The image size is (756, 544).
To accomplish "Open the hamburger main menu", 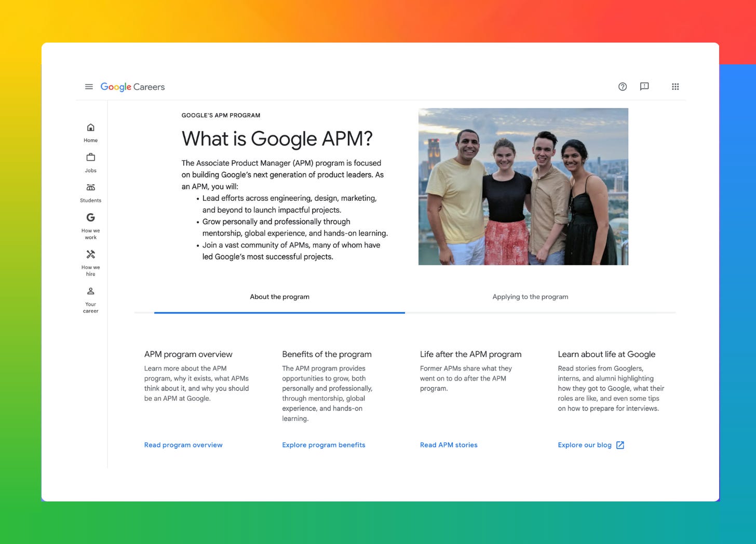I will point(89,87).
